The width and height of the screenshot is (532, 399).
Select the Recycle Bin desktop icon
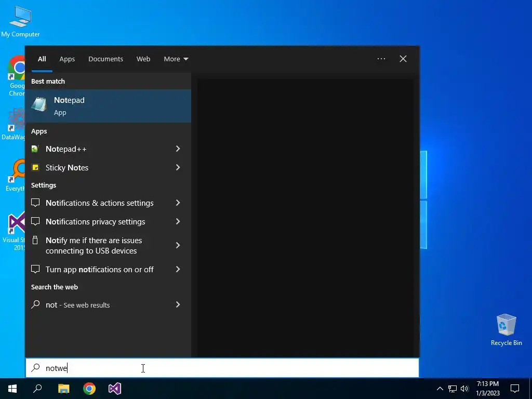[x=506, y=330]
